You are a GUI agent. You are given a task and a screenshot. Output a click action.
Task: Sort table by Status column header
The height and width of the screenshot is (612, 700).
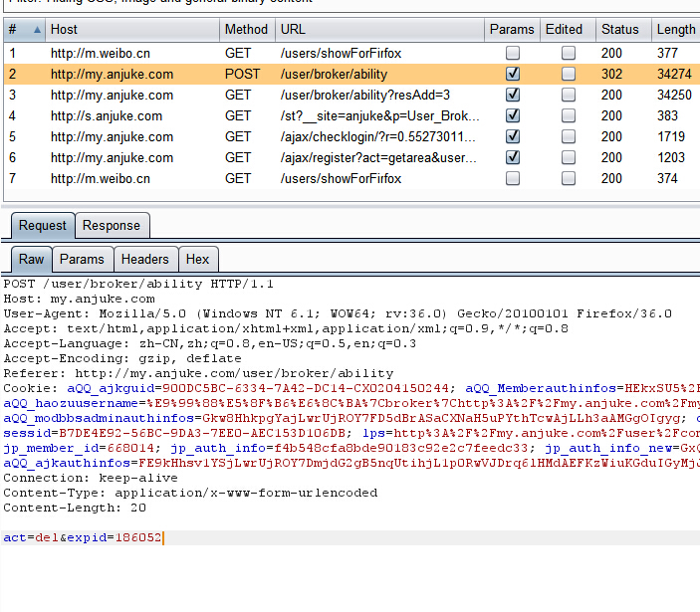point(623,30)
